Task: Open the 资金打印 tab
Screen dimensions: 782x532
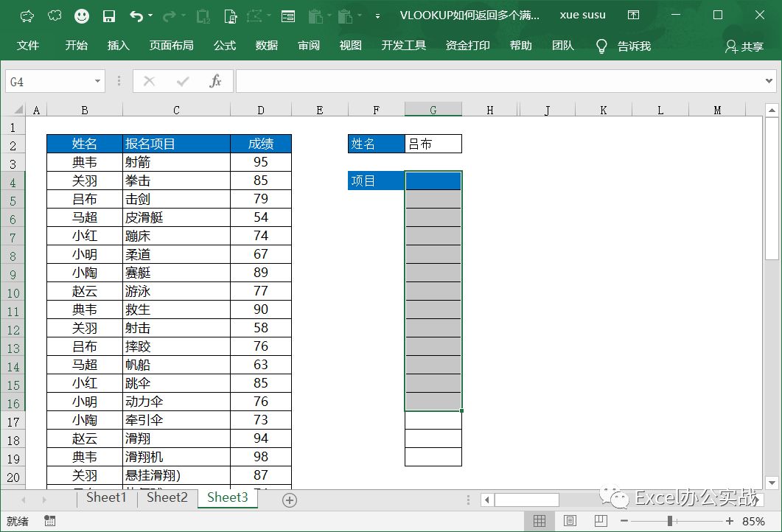Action: click(x=468, y=46)
